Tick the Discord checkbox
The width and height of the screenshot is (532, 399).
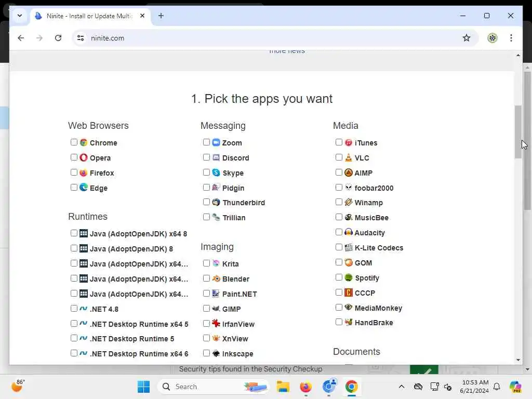206,157
